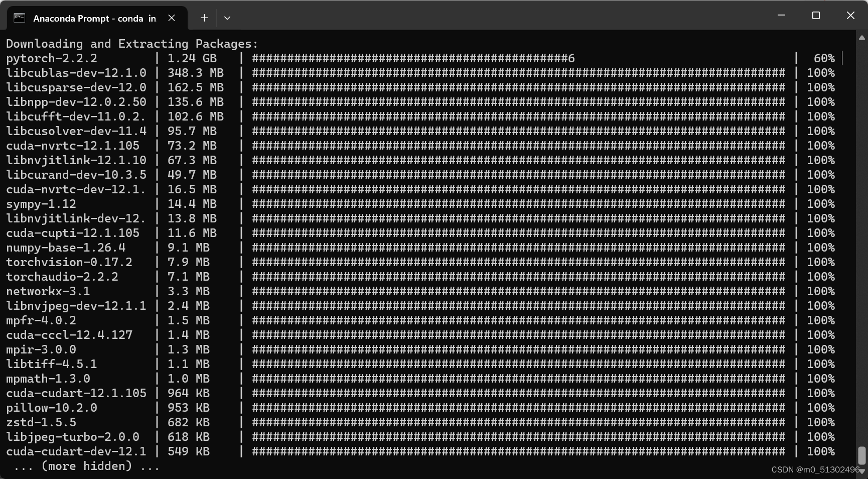Click the 1.24 GB size value
The height and width of the screenshot is (479, 868).
click(x=192, y=58)
